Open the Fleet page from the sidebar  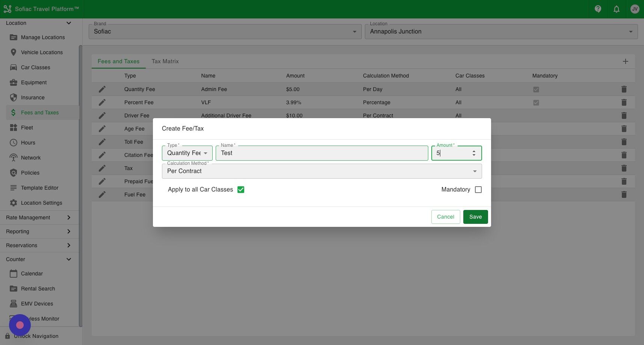[27, 128]
